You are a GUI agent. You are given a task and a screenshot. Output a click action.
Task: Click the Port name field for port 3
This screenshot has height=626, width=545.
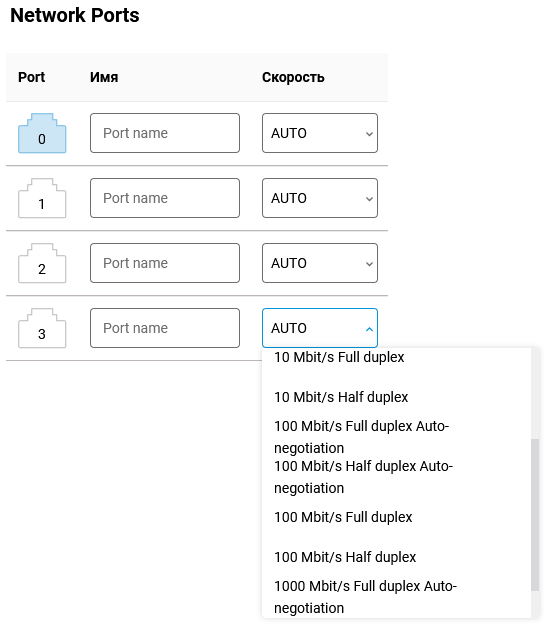point(165,328)
